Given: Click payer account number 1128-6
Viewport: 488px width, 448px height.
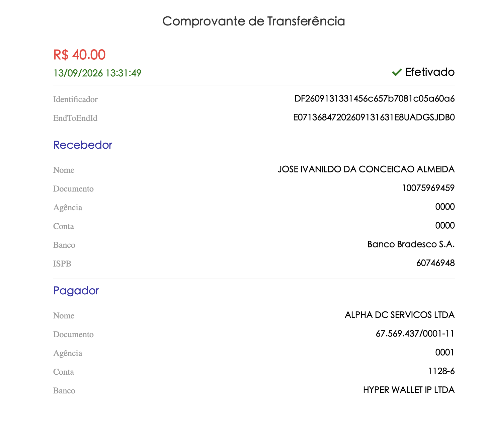Looking at the screenshot, I should pos(441,371).
